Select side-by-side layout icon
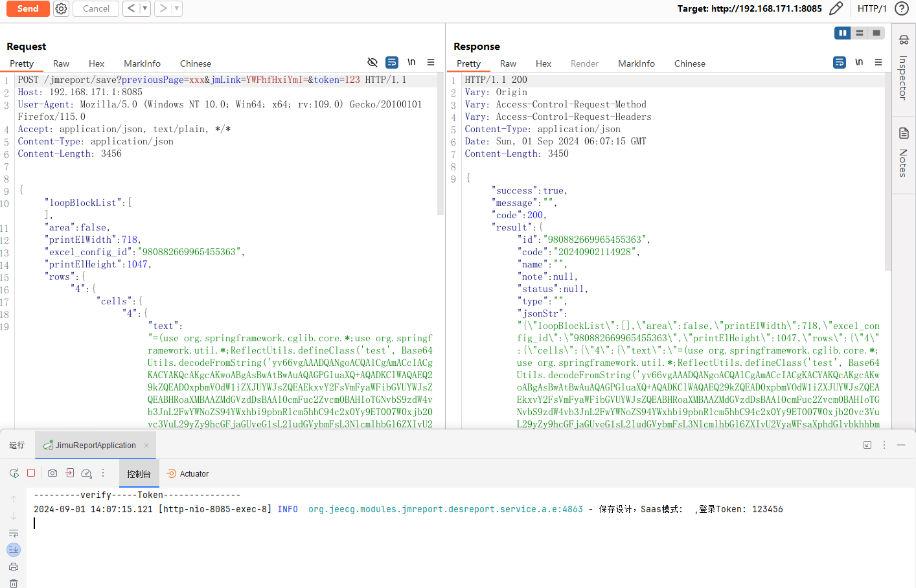 click(842, 33)
